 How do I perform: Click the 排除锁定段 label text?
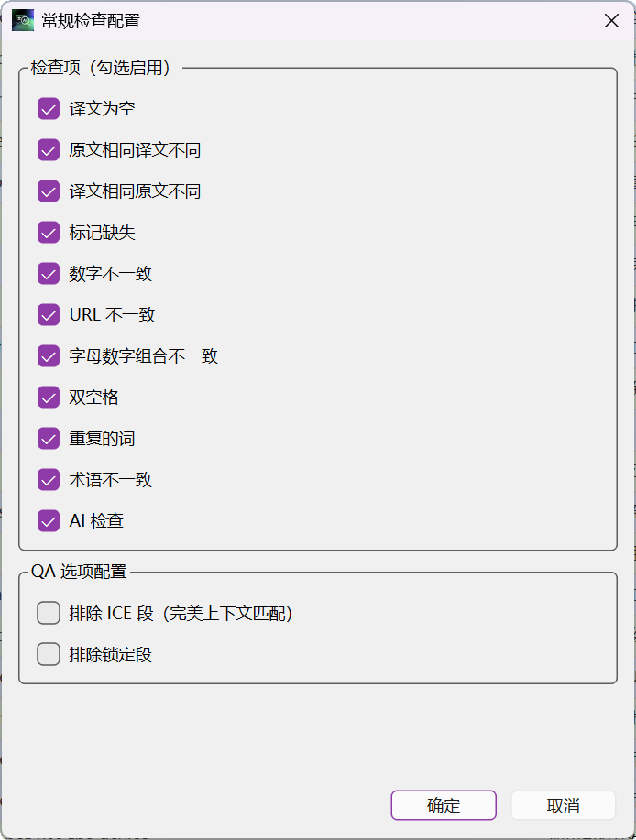pyautogui.click(x=110, y=654)
